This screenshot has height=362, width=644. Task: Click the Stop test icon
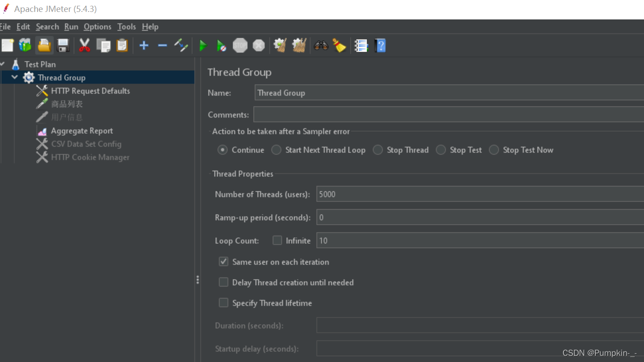point(240,45)
